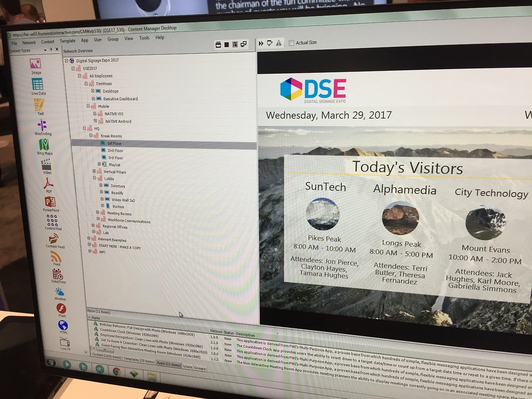Screen dimensions: 532x399
Task: Select the Countdown Clock app row
Action: pos(130,333)
